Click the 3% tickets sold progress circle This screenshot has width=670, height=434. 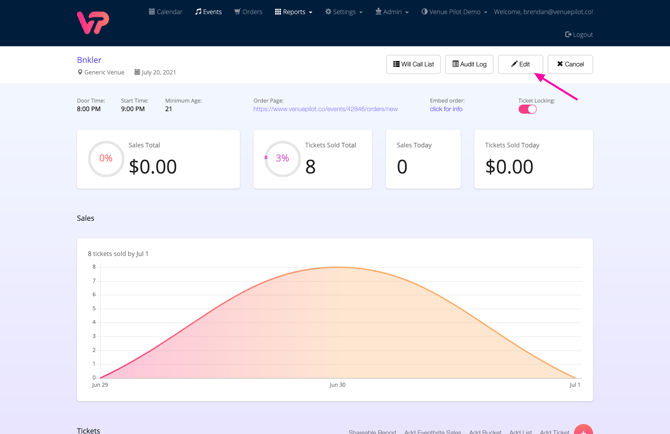click(282, 159)
